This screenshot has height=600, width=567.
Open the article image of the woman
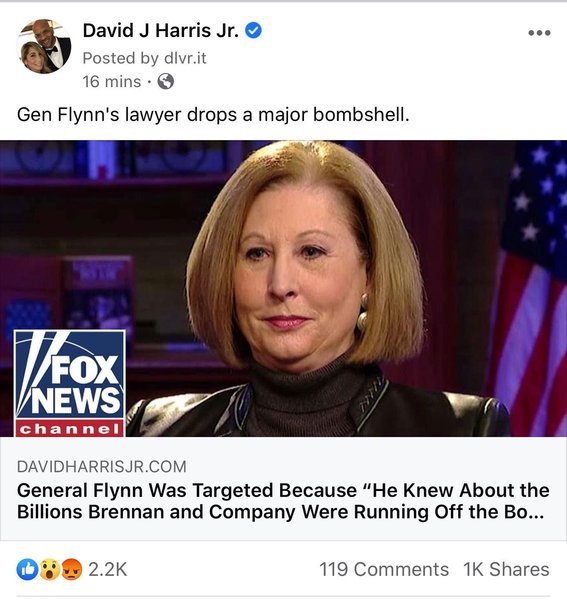(284, 289)
